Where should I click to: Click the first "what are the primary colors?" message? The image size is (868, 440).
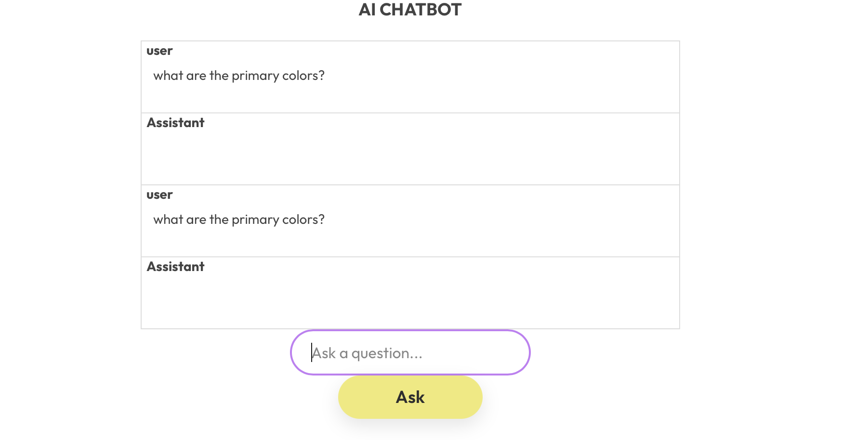(239, 76)
